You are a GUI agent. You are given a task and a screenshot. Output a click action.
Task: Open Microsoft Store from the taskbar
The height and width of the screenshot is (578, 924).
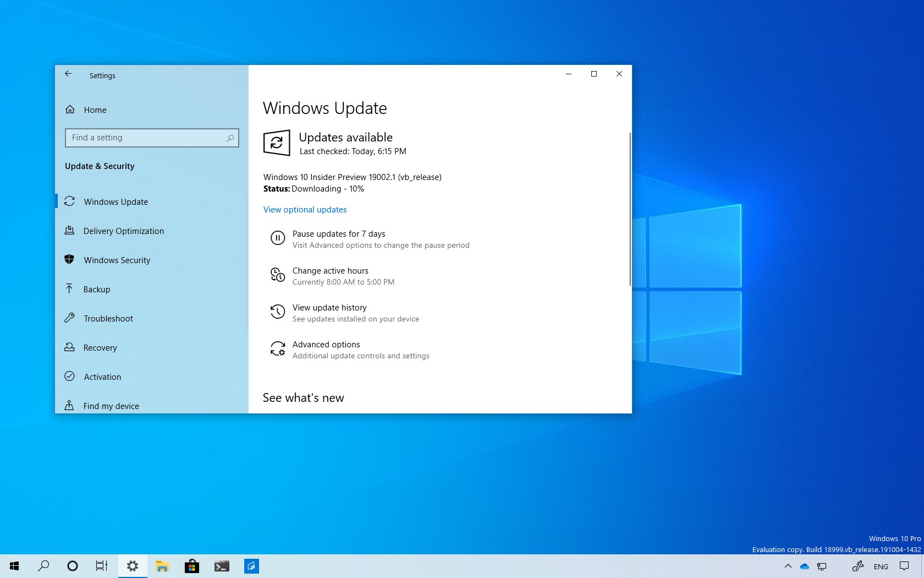(192, 566)
